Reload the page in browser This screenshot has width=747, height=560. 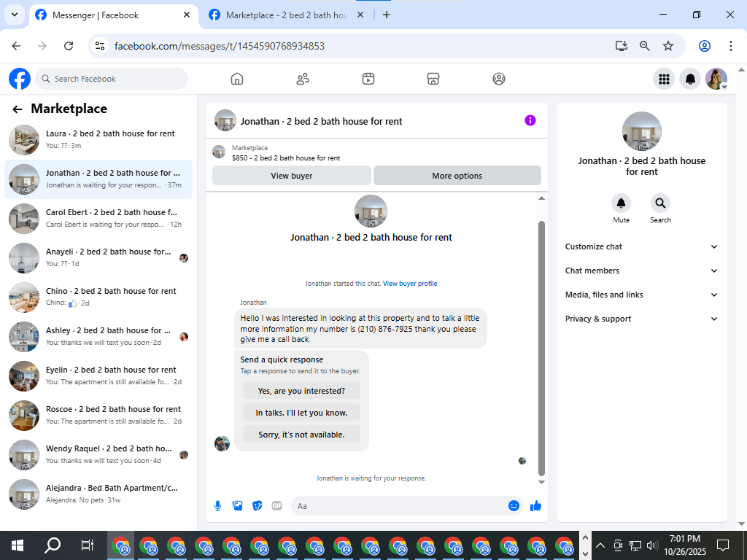[x=69, y=46]
